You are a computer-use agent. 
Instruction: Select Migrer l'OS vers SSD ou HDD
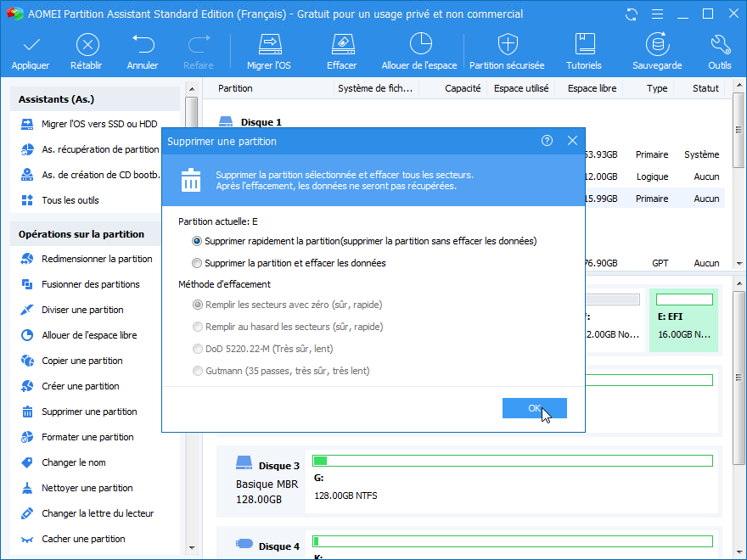[x=90, y=124]
